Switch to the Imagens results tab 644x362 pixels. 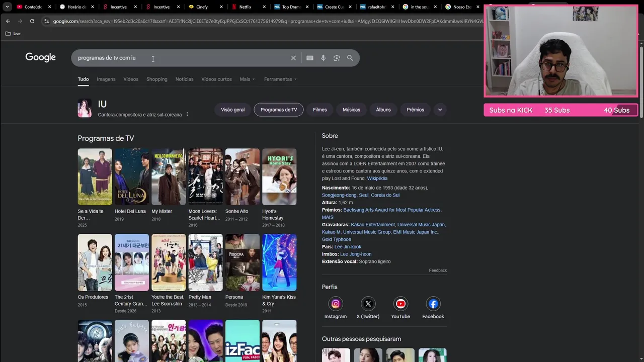tap(106, 79)
